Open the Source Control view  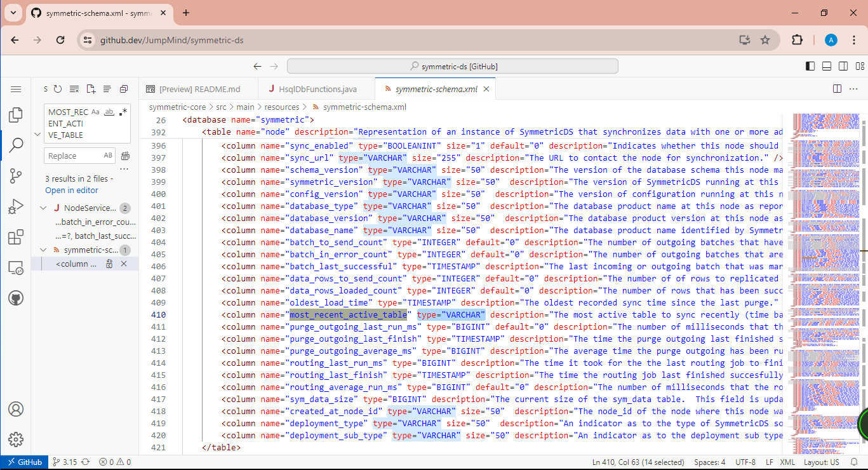[x=16, y=176]
